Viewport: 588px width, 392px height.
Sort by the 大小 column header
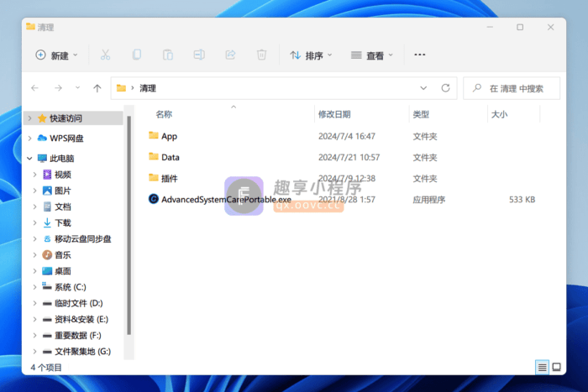point(500,114)
